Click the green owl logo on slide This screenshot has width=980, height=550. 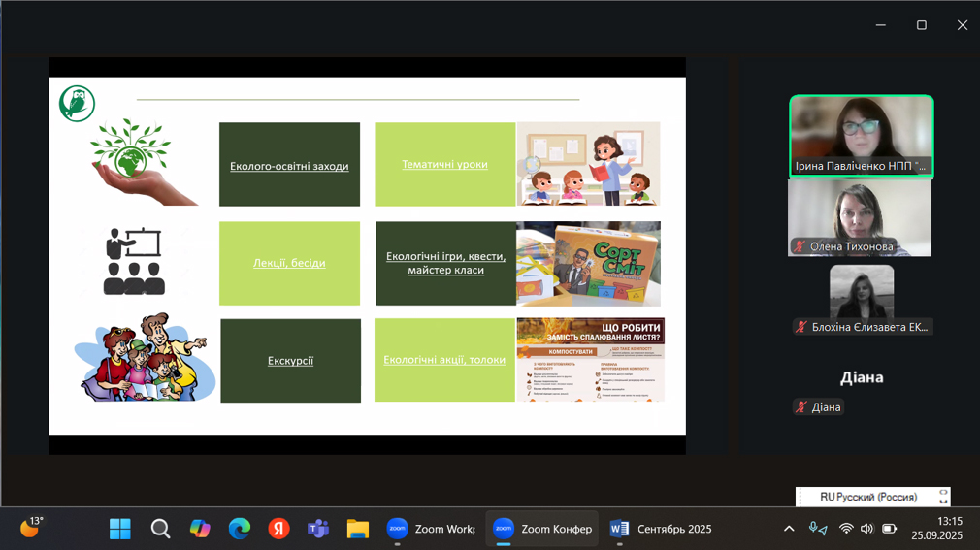pos(77,104)
